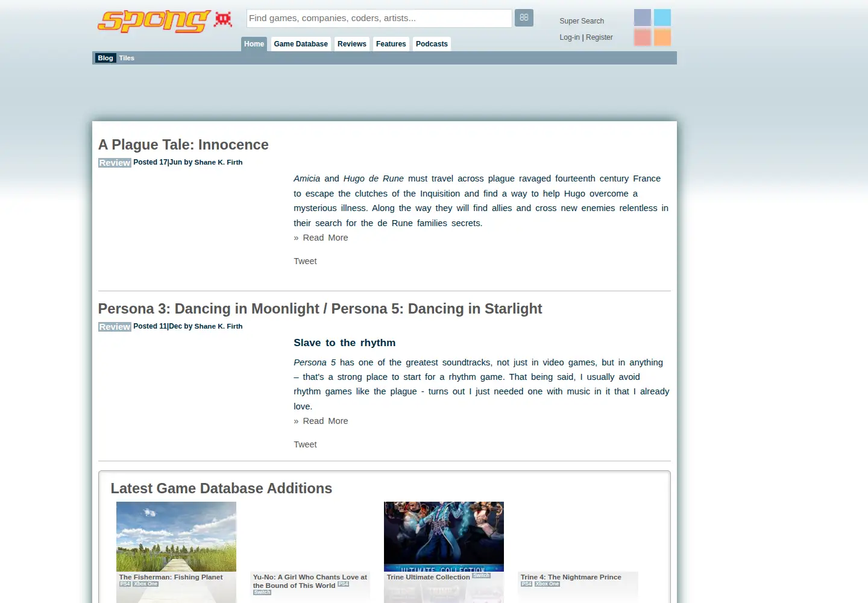Screen dimensions: 868x603
Task: Click Shane K. Firth on Plague Tale post
Action: [218, 162]
